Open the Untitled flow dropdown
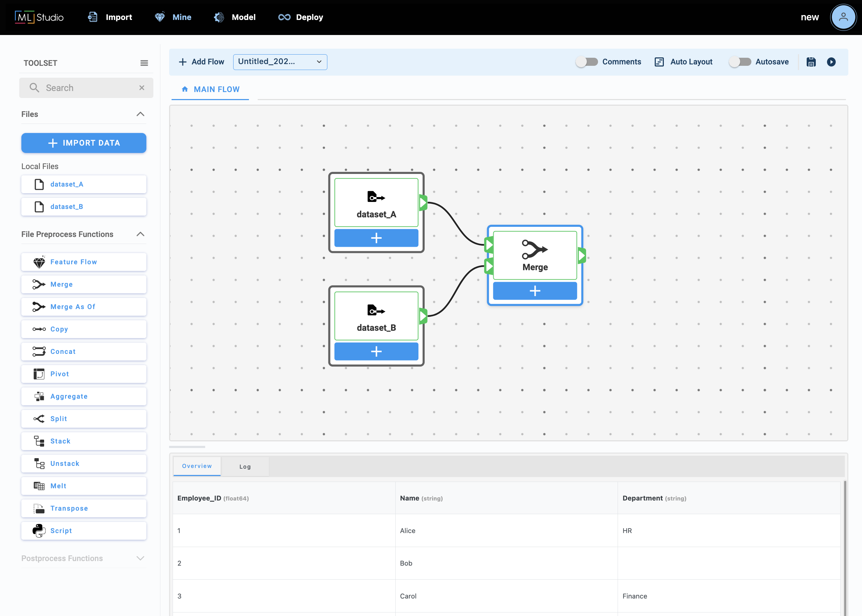Viewport: 862px width, 616px height. coord(280,62)
